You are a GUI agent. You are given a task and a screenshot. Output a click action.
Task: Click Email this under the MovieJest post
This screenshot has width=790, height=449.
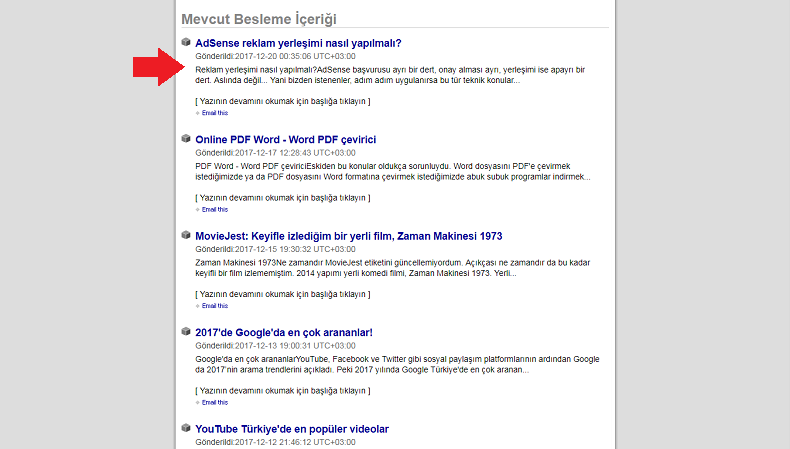point(215,306)
